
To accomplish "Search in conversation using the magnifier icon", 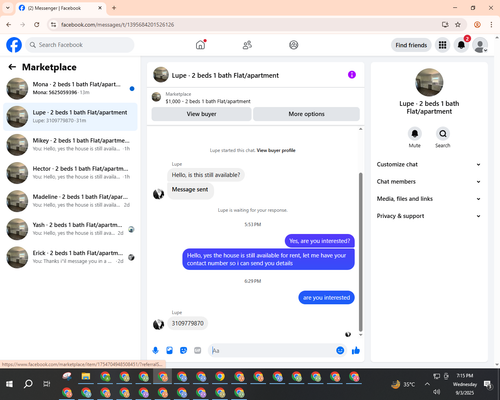I will (443, 134).
